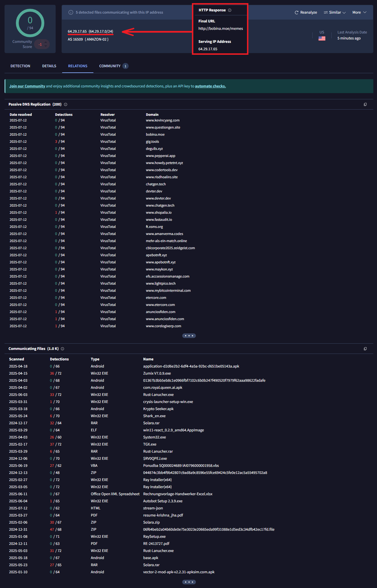Open domain www.kevincyang.com
This screenshot has width=377, height=588.
[163, 120]
